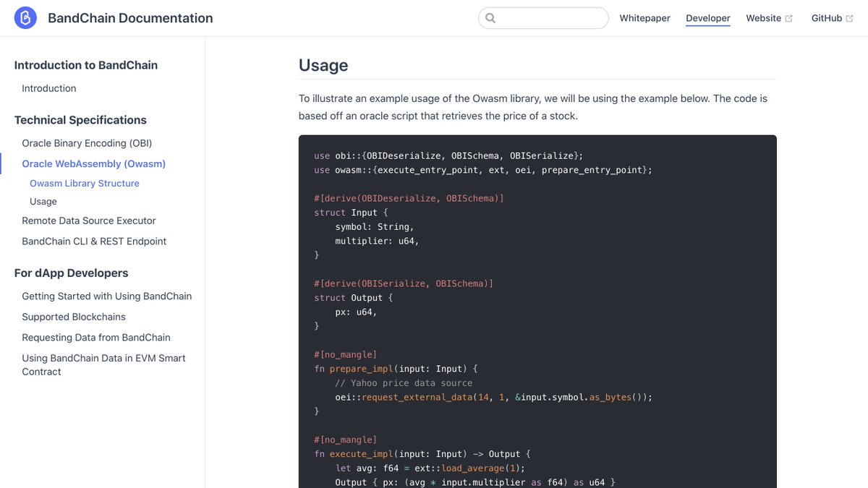
Task: Click the '#[derive(OBIDeserialize, OBISchema)]' line
Action: 409,198
